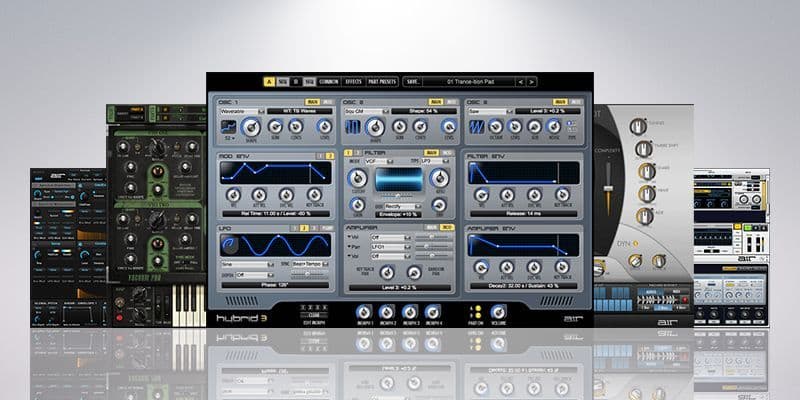Viewport: 800px width, 400px height.
Task: Click the Amplifier Key Track Pan knob
Action: pos(387,272)
